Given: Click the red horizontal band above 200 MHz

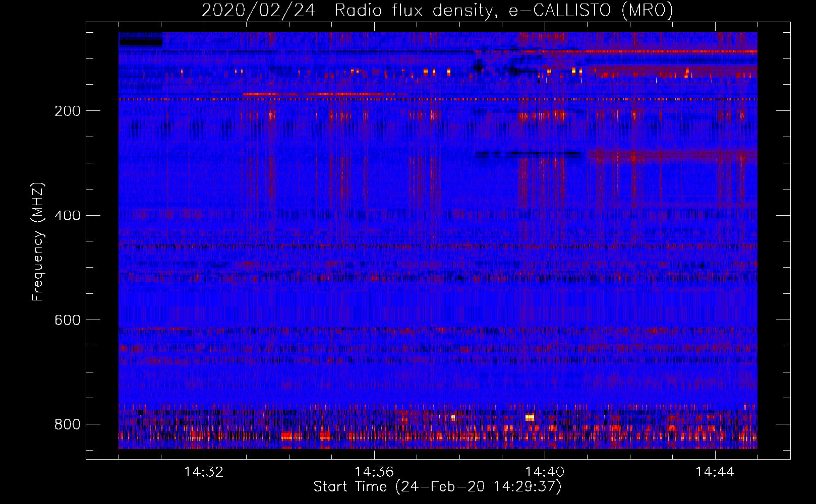Looking at the screenshot, I should click(438, 100).
